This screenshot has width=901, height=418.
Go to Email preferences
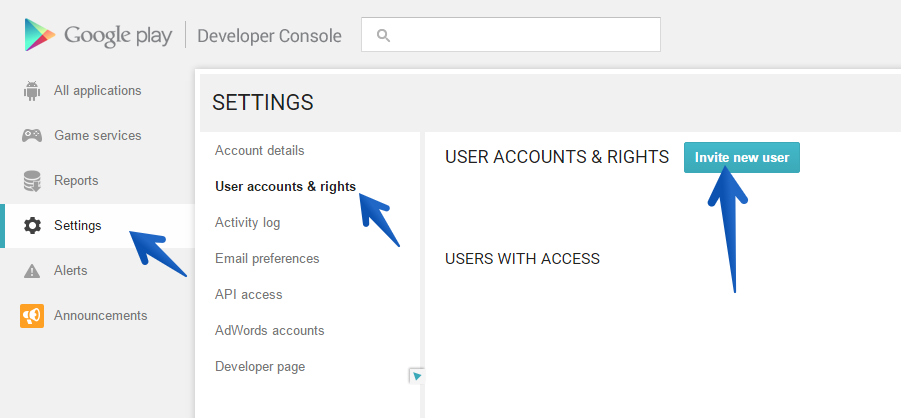point(267,259)
